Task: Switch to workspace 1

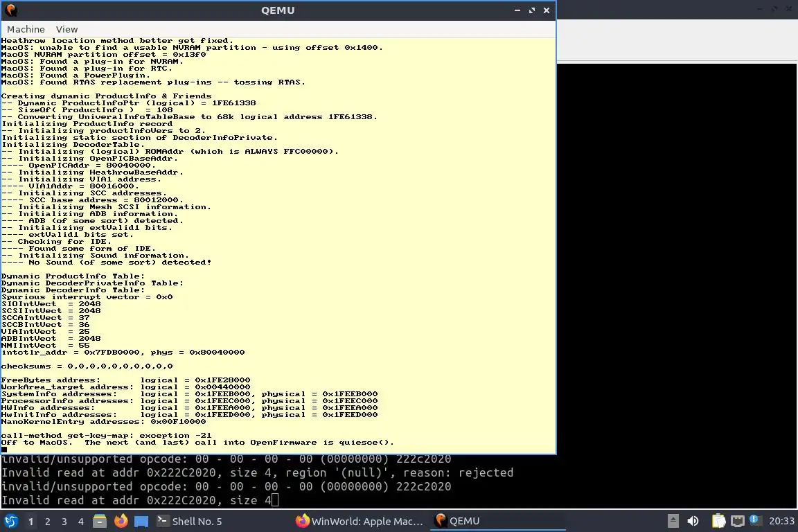Action: (x=30, y=522)
